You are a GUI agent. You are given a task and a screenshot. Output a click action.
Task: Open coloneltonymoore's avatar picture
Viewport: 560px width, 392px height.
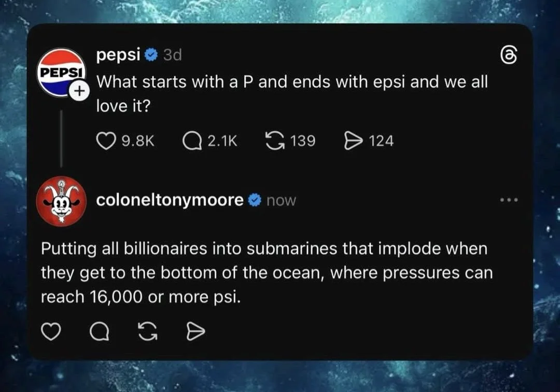[61, 201]
